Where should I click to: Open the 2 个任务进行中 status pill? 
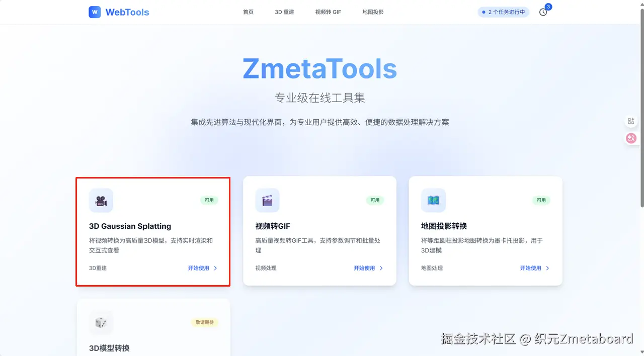(x=503, y=12)
